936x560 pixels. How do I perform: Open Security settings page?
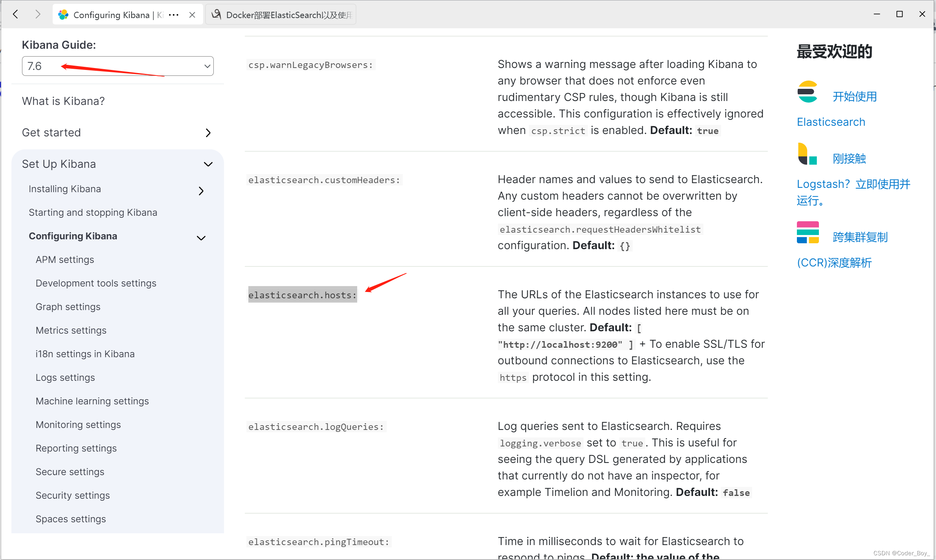[73, 496]
